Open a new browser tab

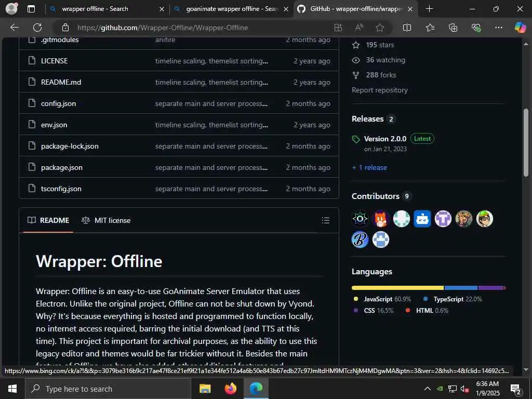coord(429,9)
